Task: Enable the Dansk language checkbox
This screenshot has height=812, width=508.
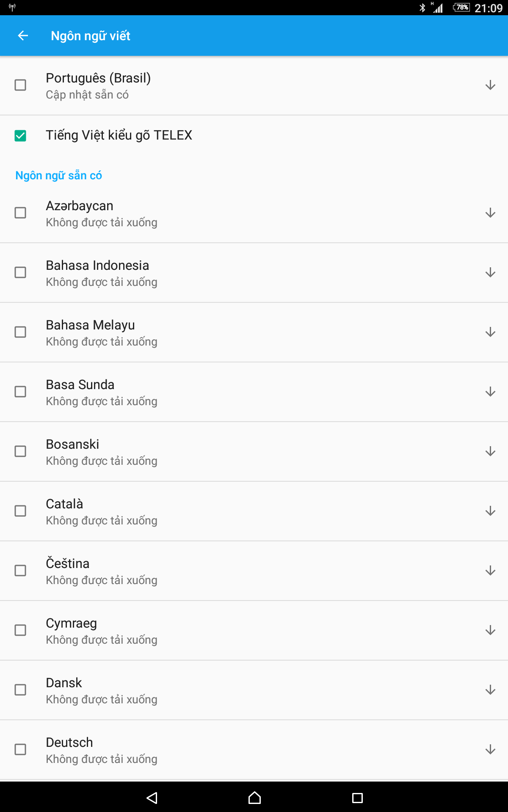Action: (20, 690)
